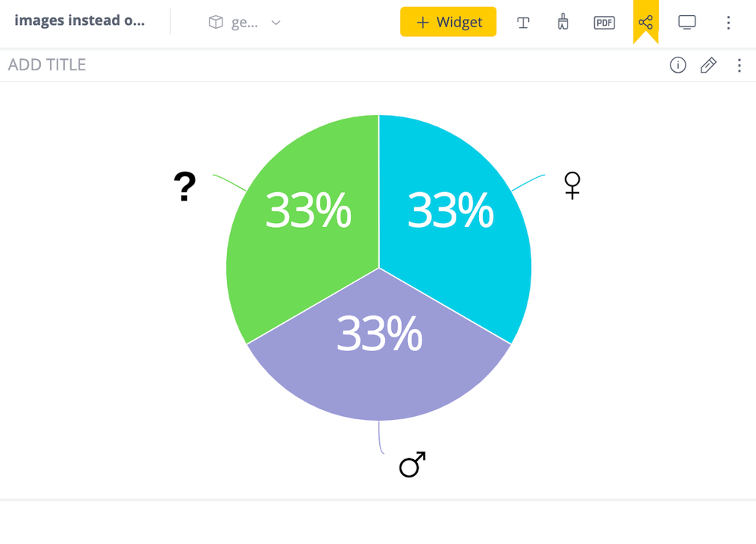Open the paintbrush color palette tool
The image size is (756, 544).
563,22
